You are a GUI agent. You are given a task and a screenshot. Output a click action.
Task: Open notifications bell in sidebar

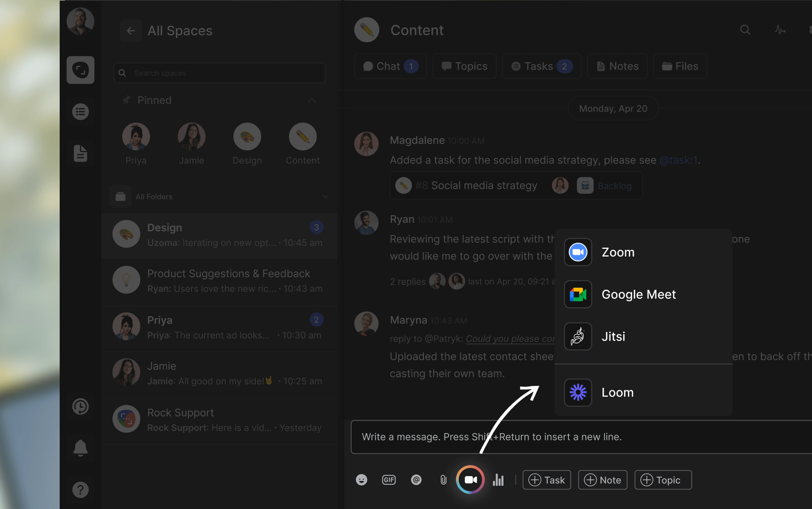click(x=80, y=448)
